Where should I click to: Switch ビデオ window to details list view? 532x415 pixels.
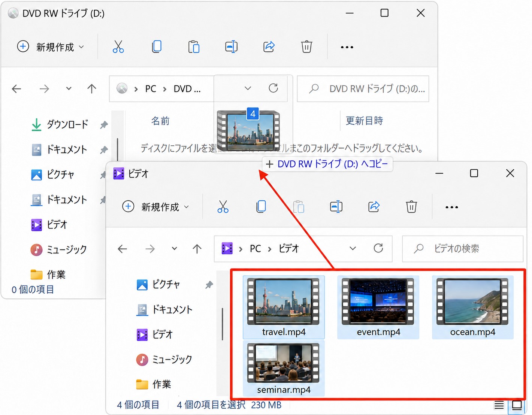click(499, 405)
